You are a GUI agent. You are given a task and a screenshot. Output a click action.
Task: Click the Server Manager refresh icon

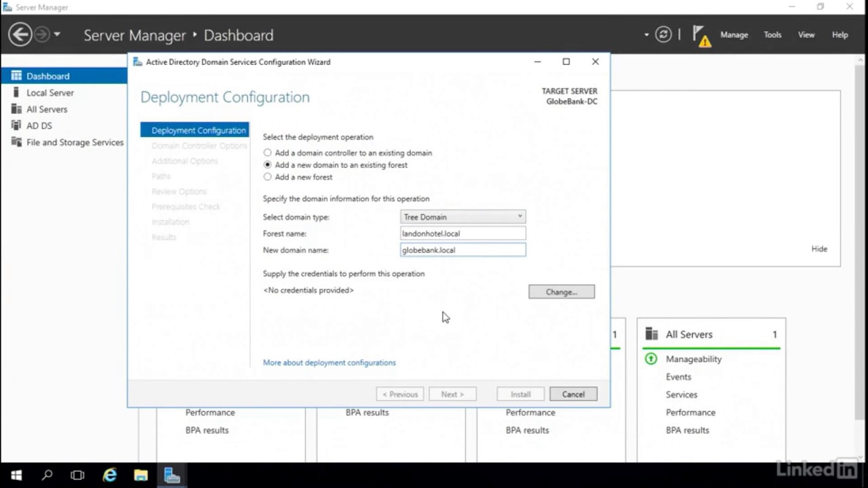pos(663,35)
